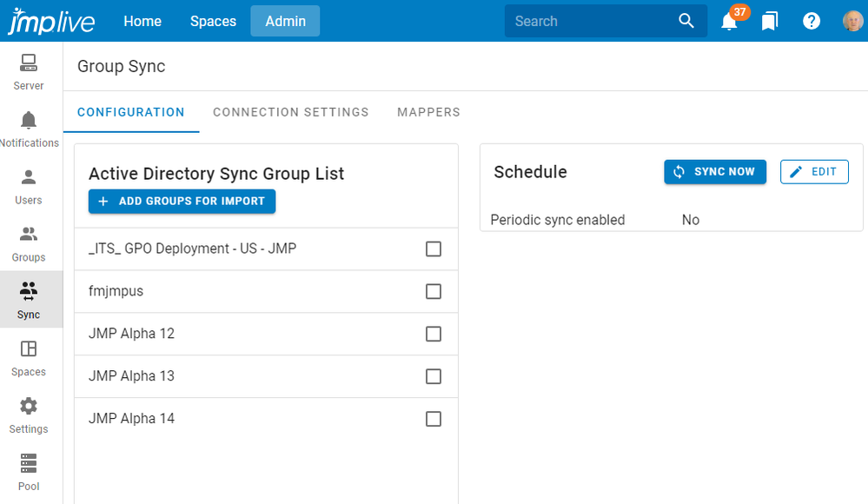Switch to the Connection Settings tab
This screenshot has width=868, height=504.
[291, 112]
